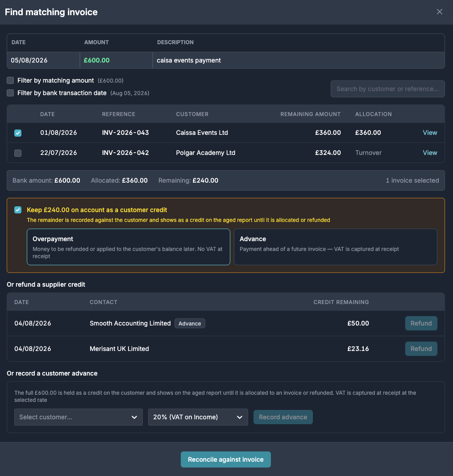
Task: Click the £324.00 remaining amount
Action: click(x=328, y=153)
